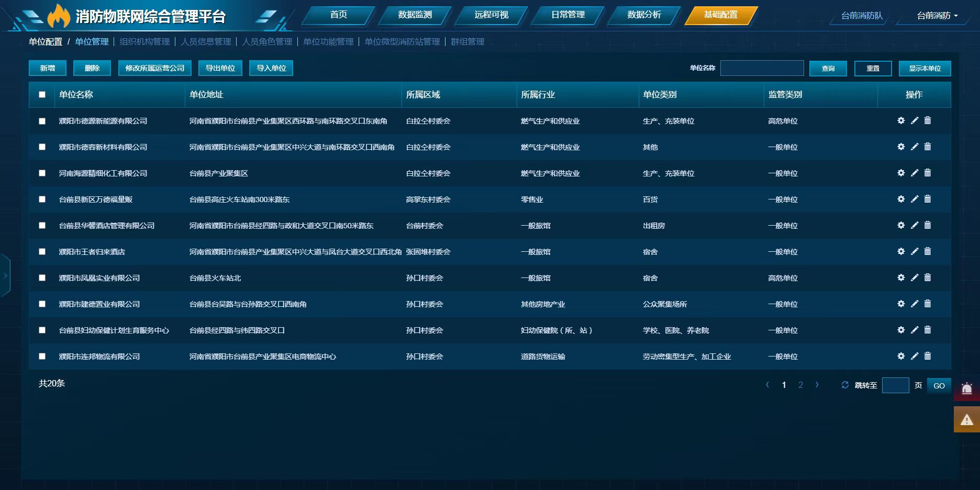Open the 台前消防 user dropdown
980x490 pixels.
click(937, 16)
